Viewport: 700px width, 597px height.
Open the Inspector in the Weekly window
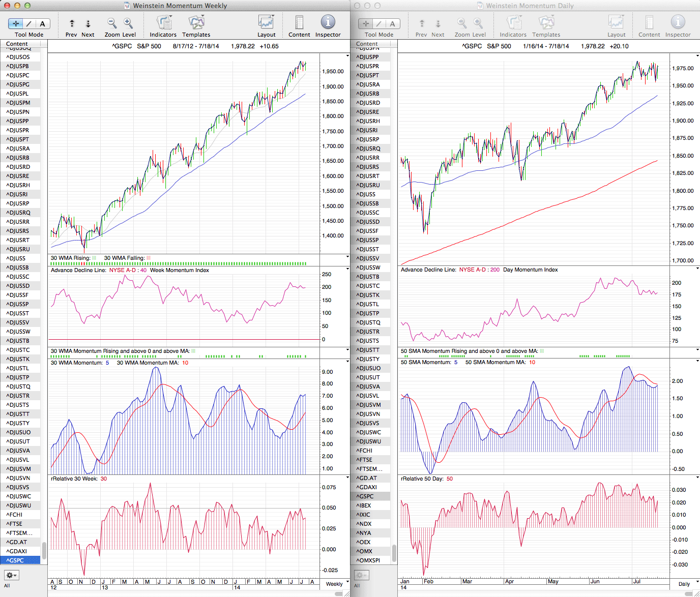[328, 23]
